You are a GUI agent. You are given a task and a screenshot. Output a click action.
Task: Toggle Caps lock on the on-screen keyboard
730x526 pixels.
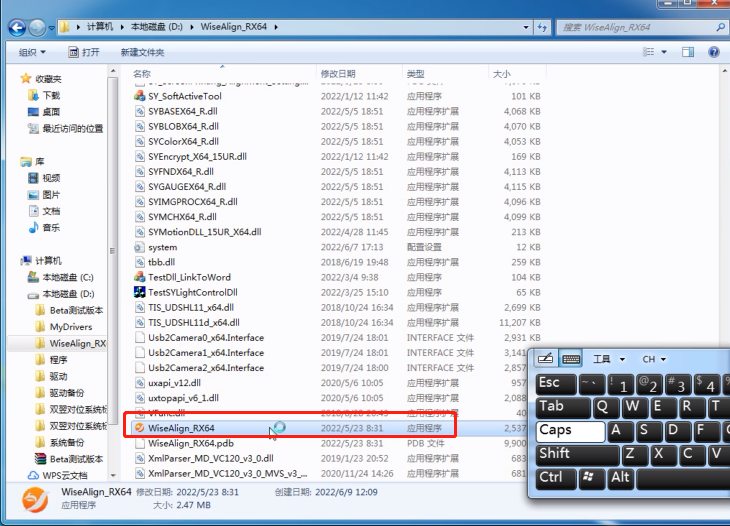click(568, 430)
